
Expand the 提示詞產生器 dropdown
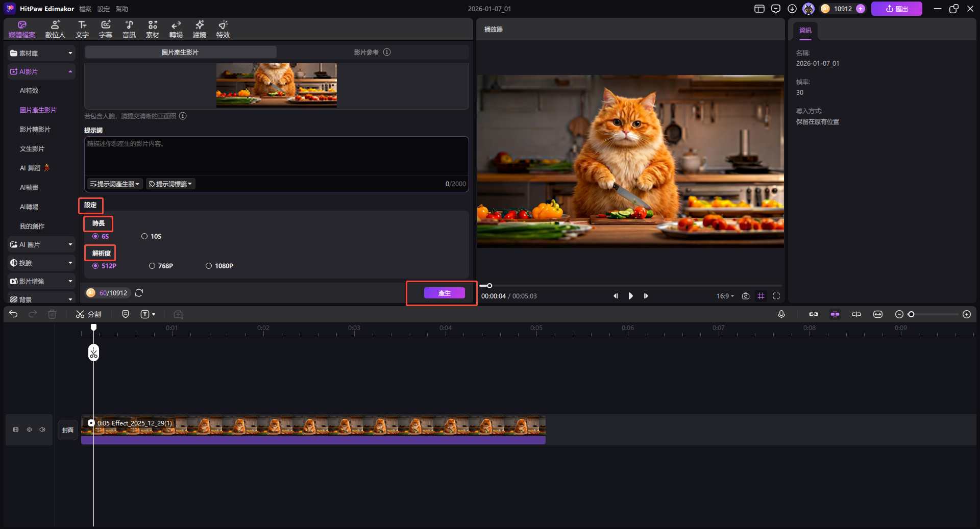[x=114, y=184]
